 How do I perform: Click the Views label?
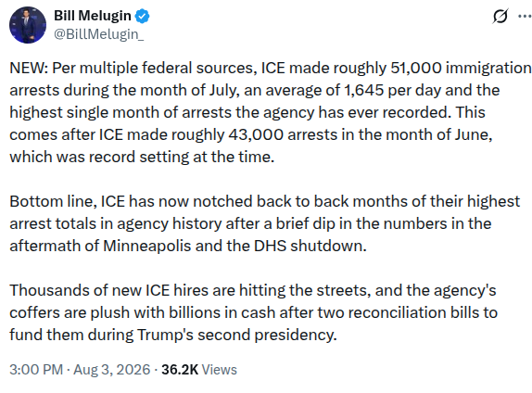219,370
